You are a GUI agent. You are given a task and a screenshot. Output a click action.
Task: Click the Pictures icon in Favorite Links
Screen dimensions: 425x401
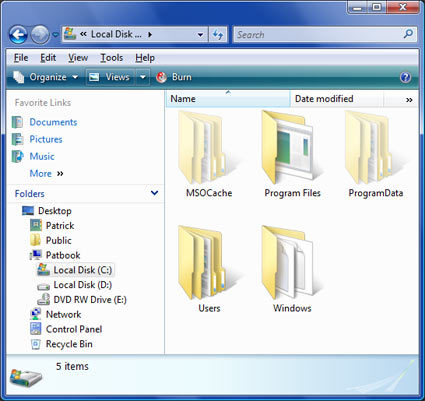[17, 139]
